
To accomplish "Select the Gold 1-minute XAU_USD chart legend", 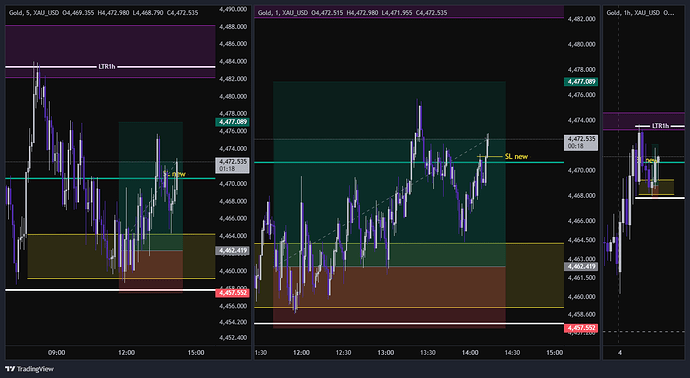I will pyautogui.click(x=352, y=13).
